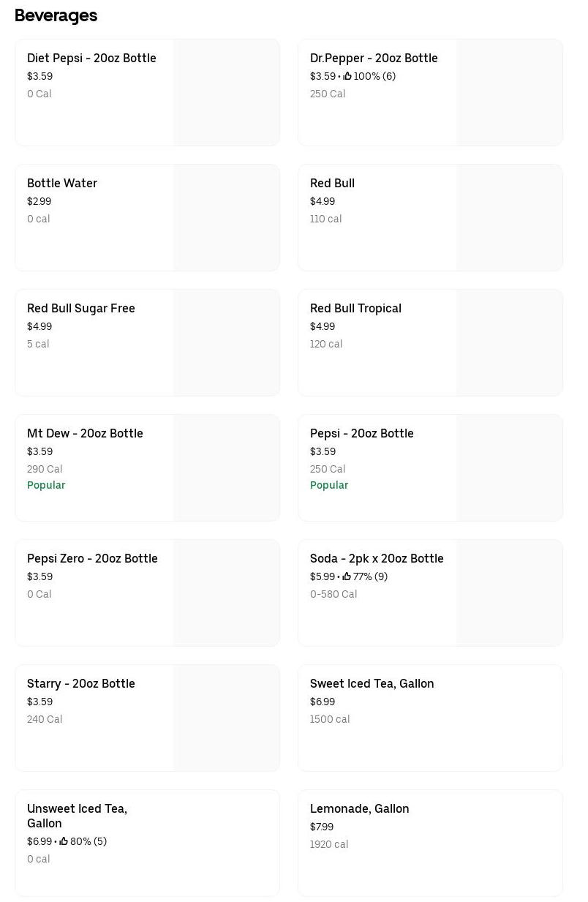
Task: Click the Pepsi 20oz Bottle title
Action: click(x=362, y=434)
